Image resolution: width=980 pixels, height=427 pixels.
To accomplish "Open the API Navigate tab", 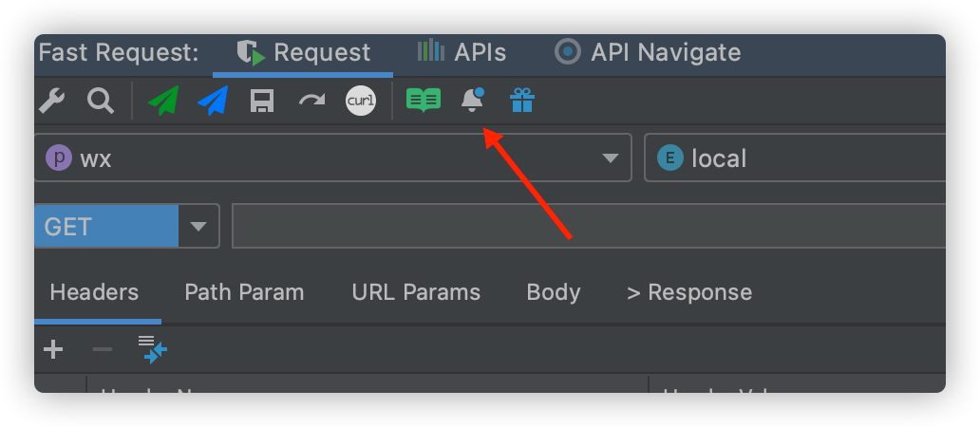I will 648,52.
